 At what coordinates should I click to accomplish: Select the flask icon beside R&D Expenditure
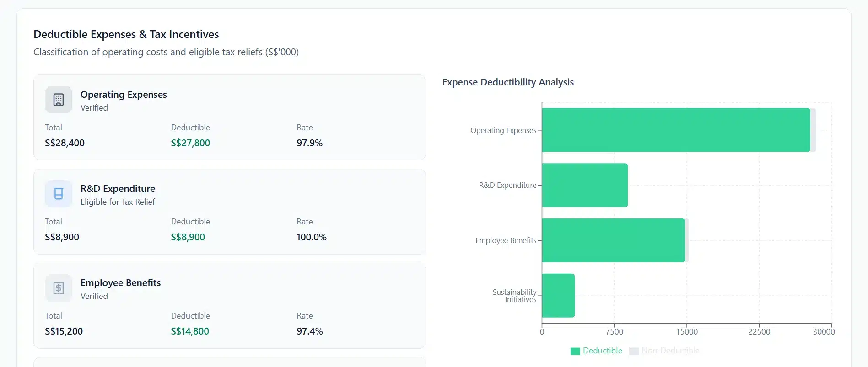point(58,193)
